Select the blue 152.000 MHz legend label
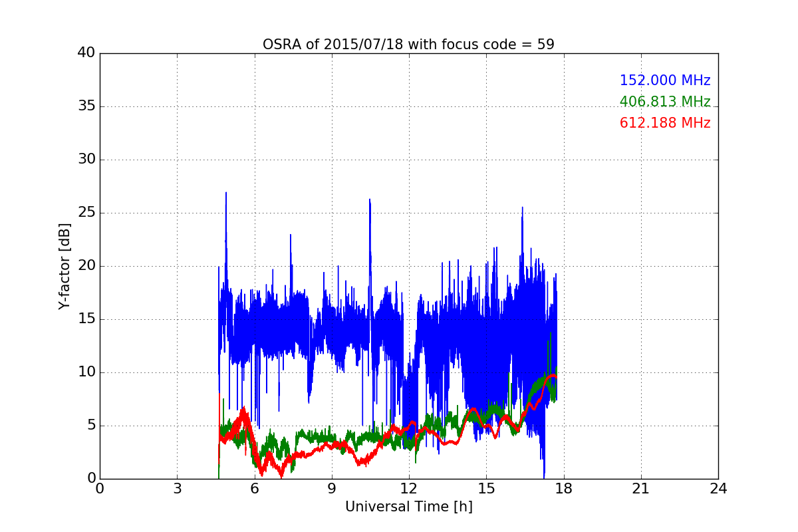This screenshot has width=798, height=532. pyautogui.click(x=665, y=80)
